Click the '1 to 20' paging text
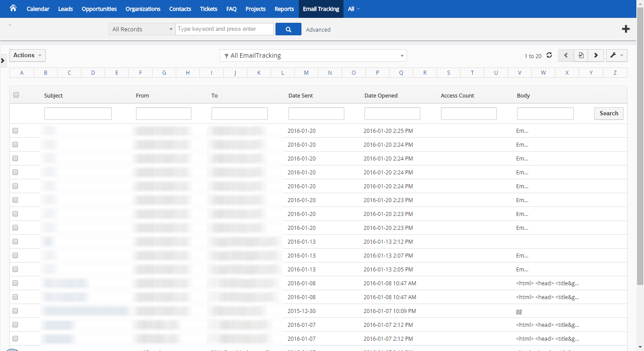This screenshot has height=351, width=644. (533, 56)
